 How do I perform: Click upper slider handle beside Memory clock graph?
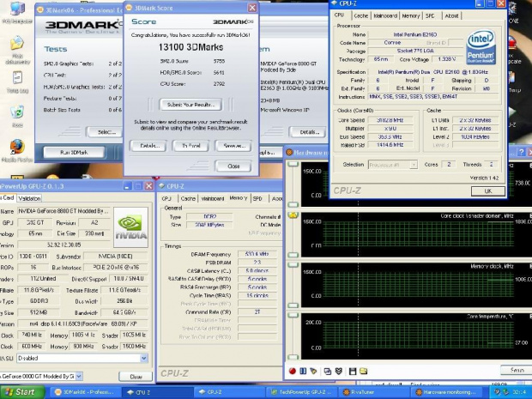point(293,265)
